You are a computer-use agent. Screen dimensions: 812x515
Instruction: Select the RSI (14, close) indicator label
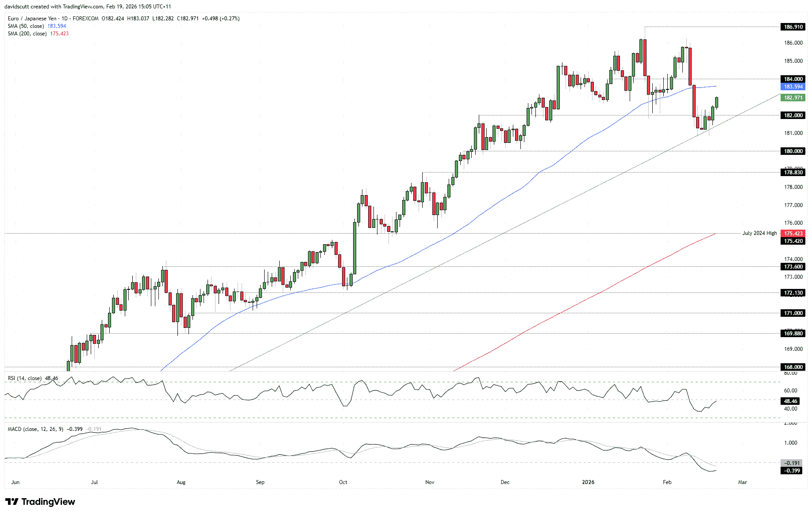tap(24, 378)
